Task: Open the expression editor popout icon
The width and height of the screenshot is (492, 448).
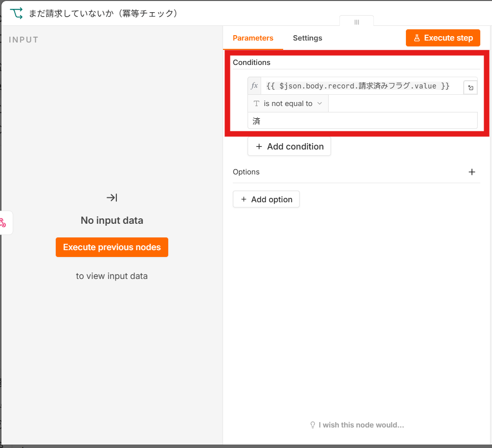Action: [x=470, y=88]
